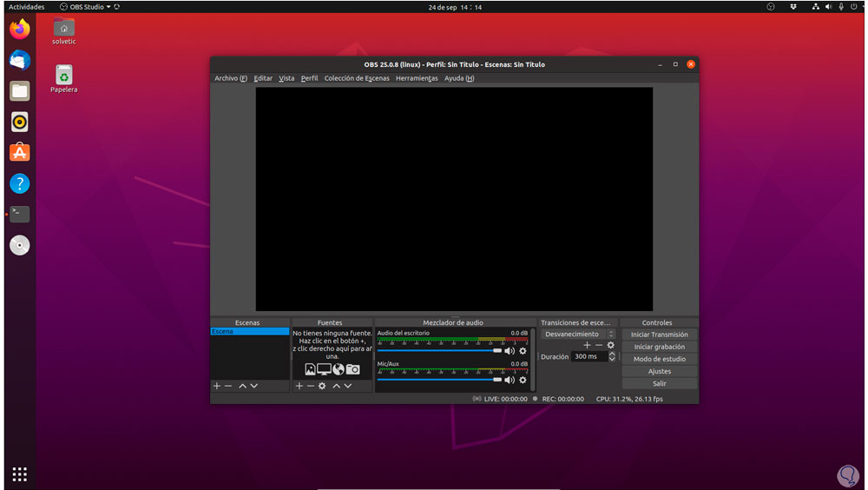
Task: Open Mic/Aux audio settings gear
Action: click(523, 380)
